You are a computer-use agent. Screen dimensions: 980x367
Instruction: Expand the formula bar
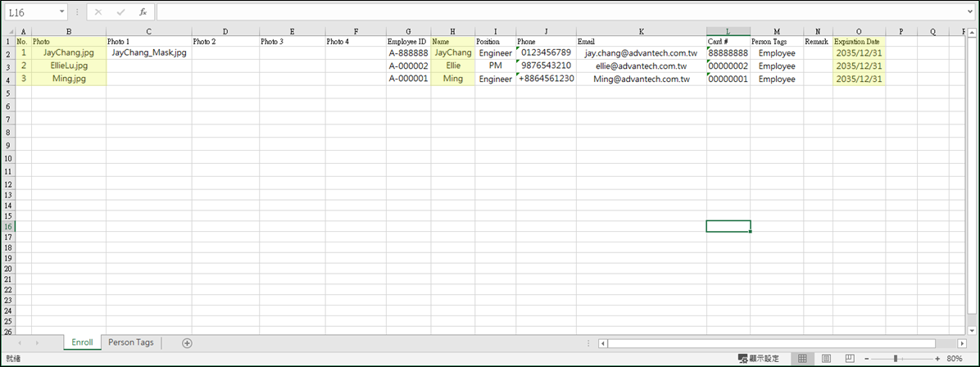click(x=970, y=12)
